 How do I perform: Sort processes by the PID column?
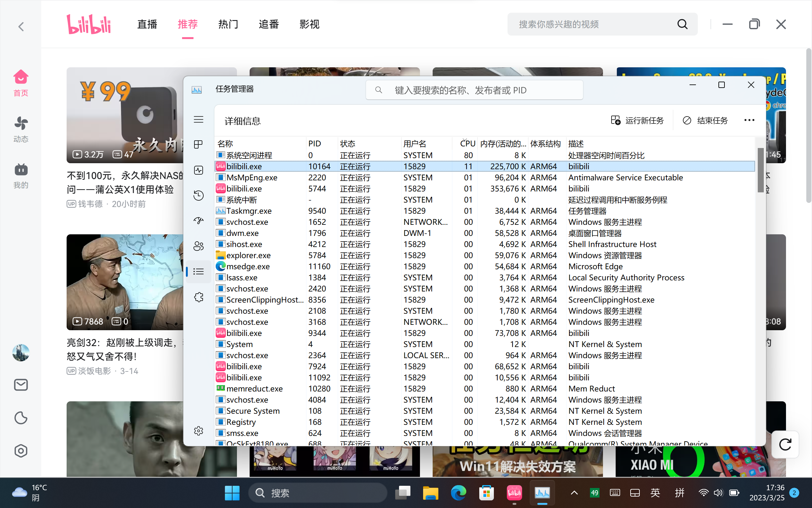tap(321, 144)
